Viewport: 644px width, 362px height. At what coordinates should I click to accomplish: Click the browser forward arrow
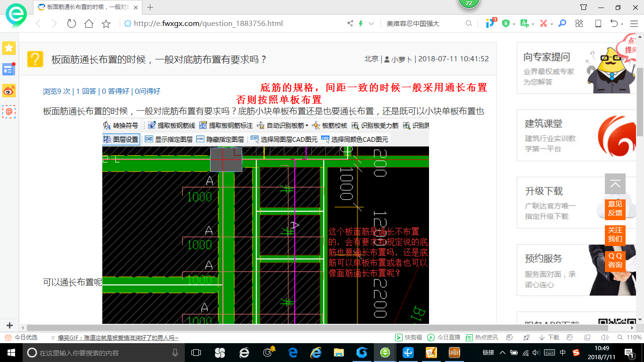click(54, 24)
